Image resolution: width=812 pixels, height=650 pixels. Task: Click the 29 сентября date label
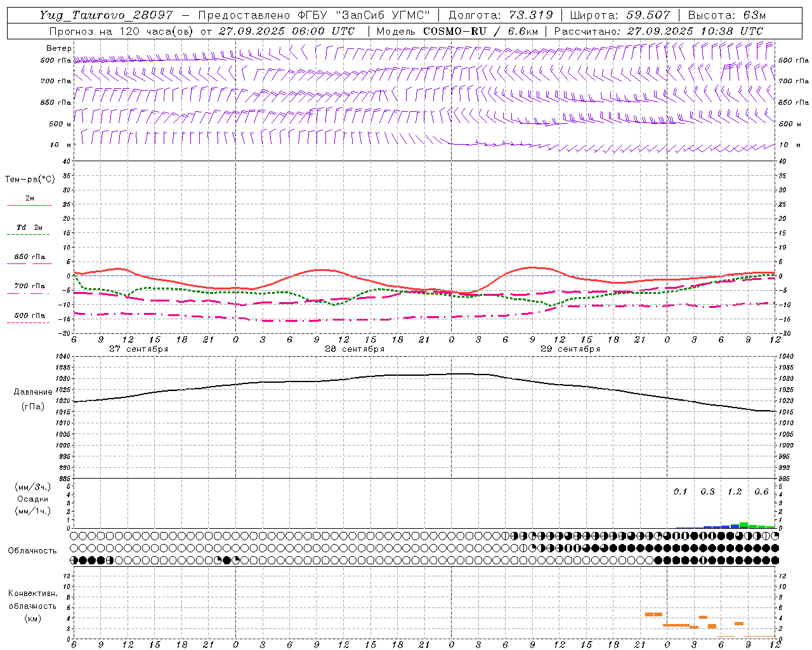[x=570, y=349]
